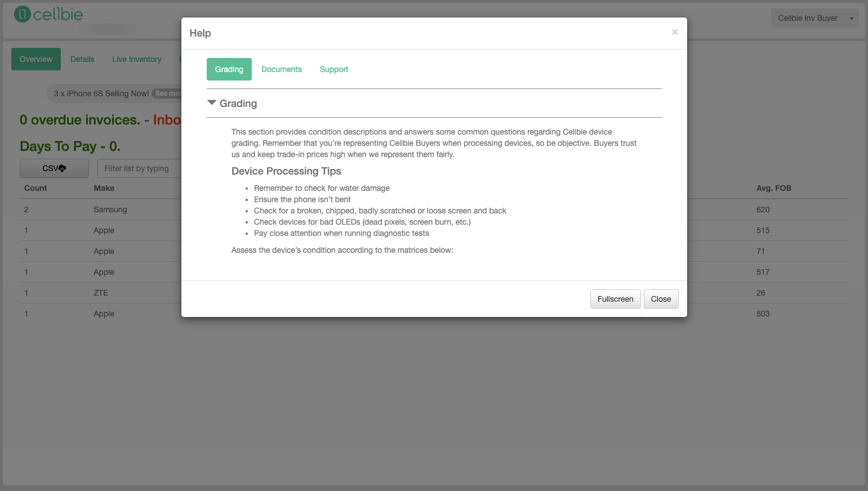
Task: Click the Avg. FOB value 620
Action: (763, 209)
